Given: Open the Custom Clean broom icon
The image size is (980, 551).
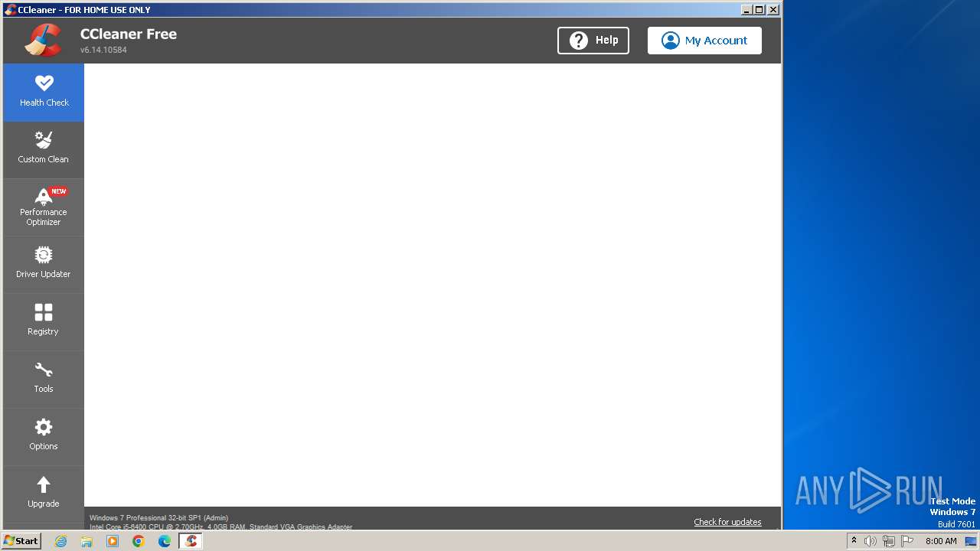Looking at the screenshot, I should click(x=44, y=141).
